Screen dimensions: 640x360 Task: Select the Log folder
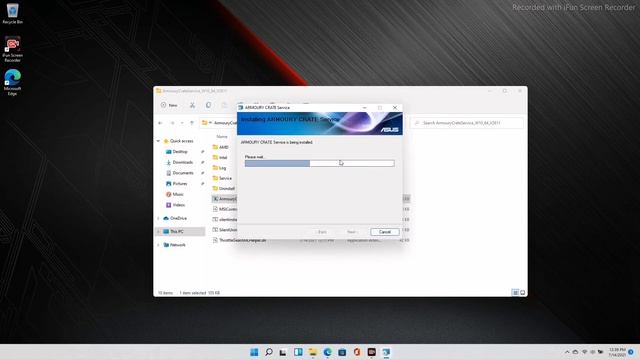[x=222, y=168]
